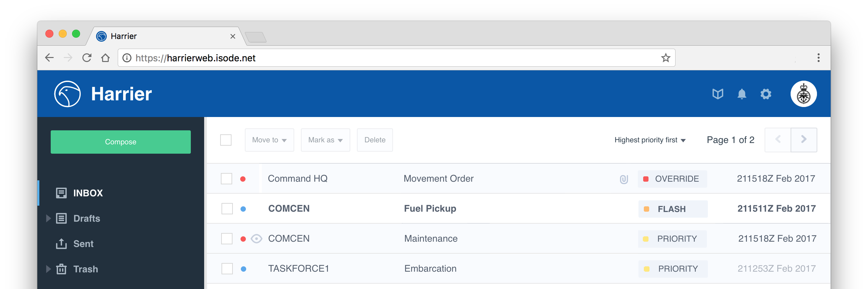Tick checkbox for TASKFORCE1 message
This screenshot has width=868, height=289.
(227, 268)
